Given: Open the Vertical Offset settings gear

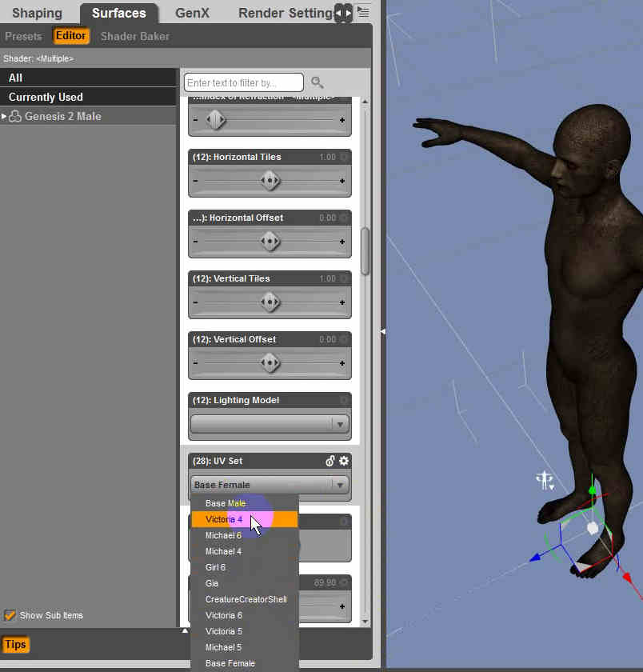Looking at the screenshot, I should click(344, 339).
